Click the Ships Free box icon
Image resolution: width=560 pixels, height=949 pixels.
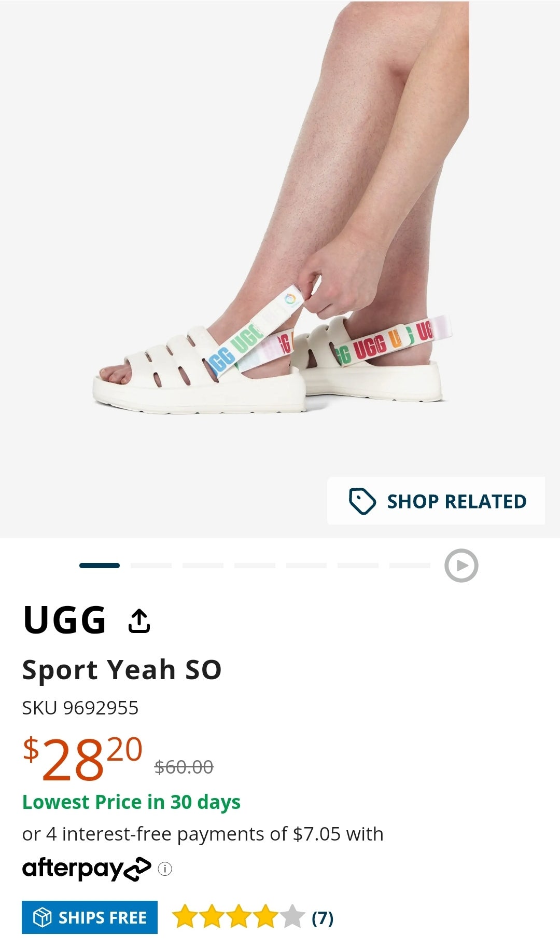pos(43,917)
